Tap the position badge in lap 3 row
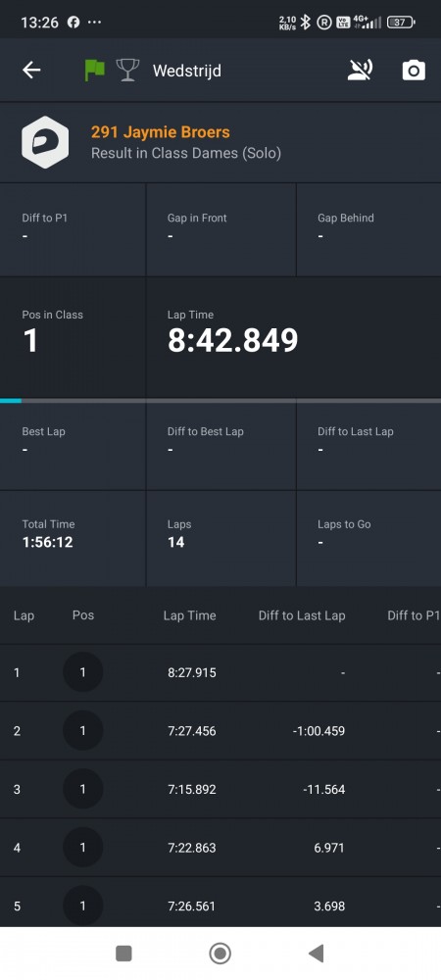This screenshot has width=441, height=980. point(82,789)
